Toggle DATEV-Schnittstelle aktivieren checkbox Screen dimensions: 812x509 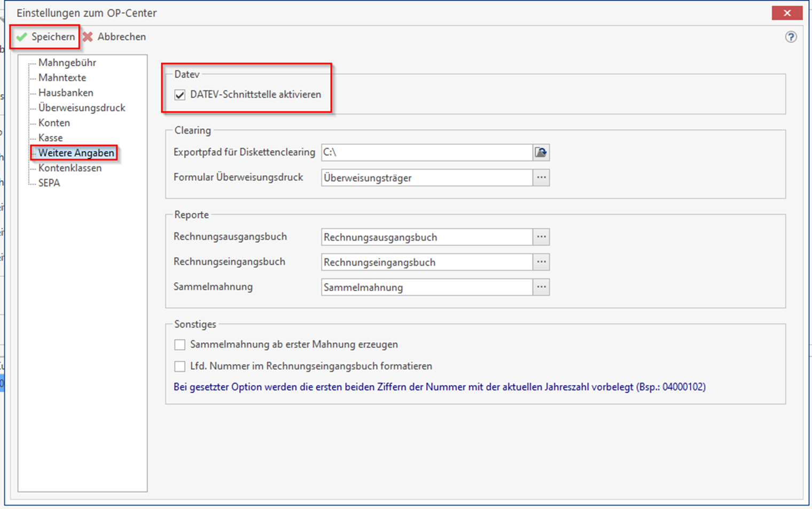[x=180, y=95]
